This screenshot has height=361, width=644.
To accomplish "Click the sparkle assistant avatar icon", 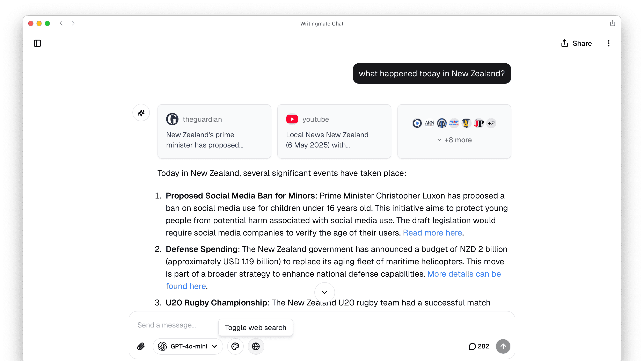I will [141, 113].
